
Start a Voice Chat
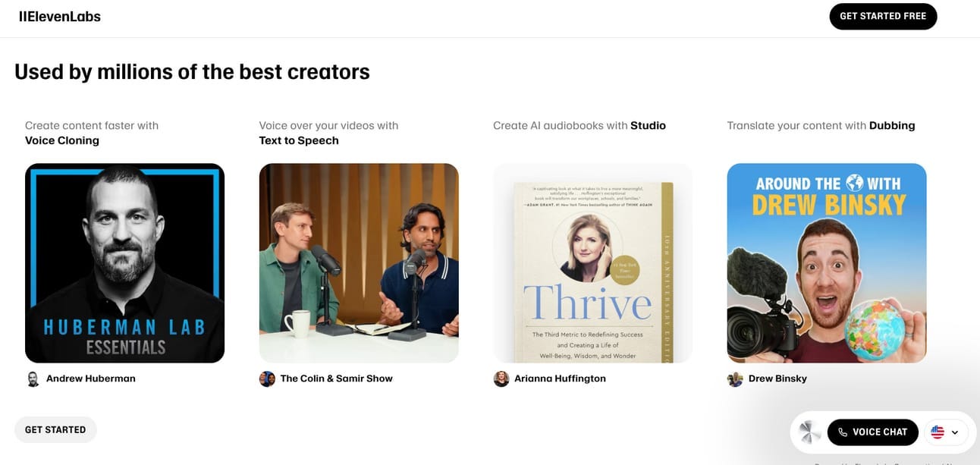[x=872, y=432]
